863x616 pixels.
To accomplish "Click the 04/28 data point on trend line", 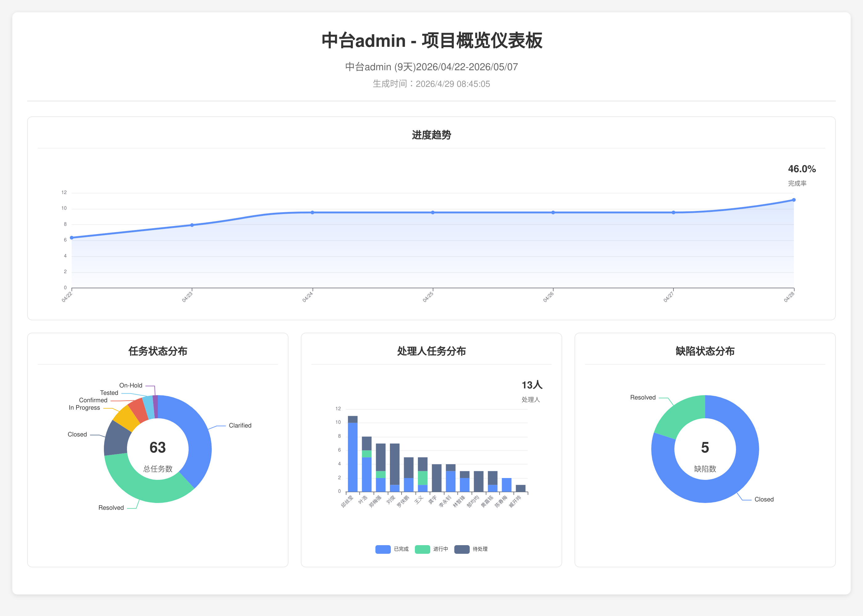I will (794, 200).
